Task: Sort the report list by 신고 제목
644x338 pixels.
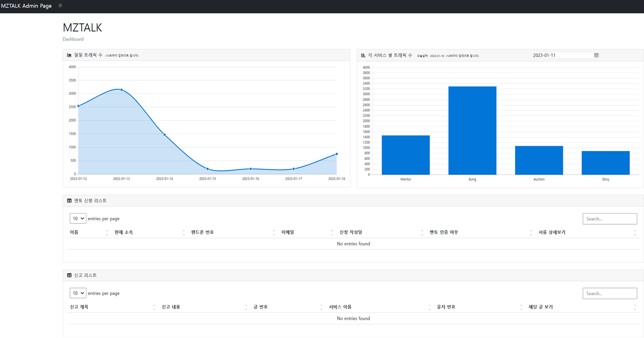Action: [x=113, y=307]
